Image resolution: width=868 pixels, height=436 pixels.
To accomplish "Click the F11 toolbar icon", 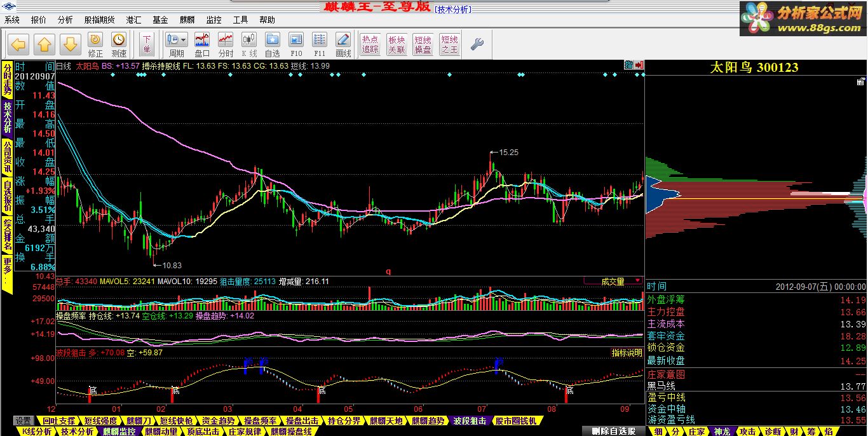I will coord(320,44).
